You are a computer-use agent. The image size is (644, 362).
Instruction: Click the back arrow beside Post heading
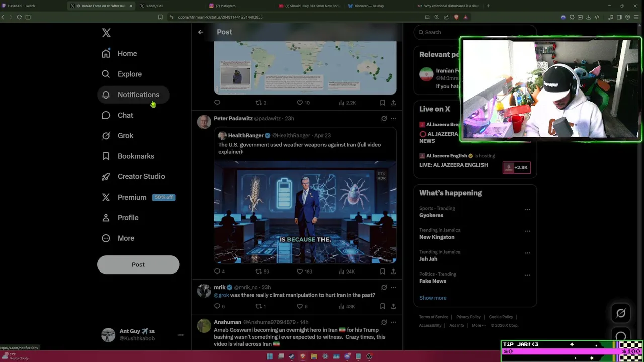(201, 32)
